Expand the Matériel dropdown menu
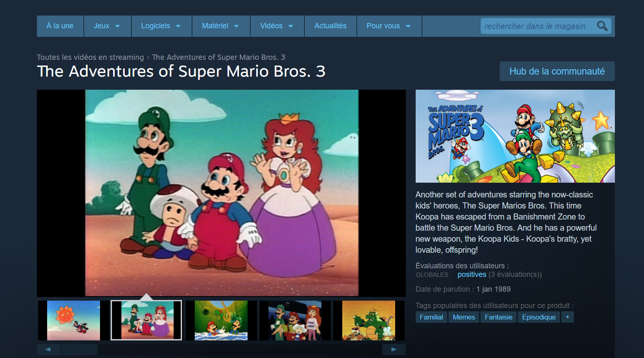The image size is (644, 358). [221, 26]
